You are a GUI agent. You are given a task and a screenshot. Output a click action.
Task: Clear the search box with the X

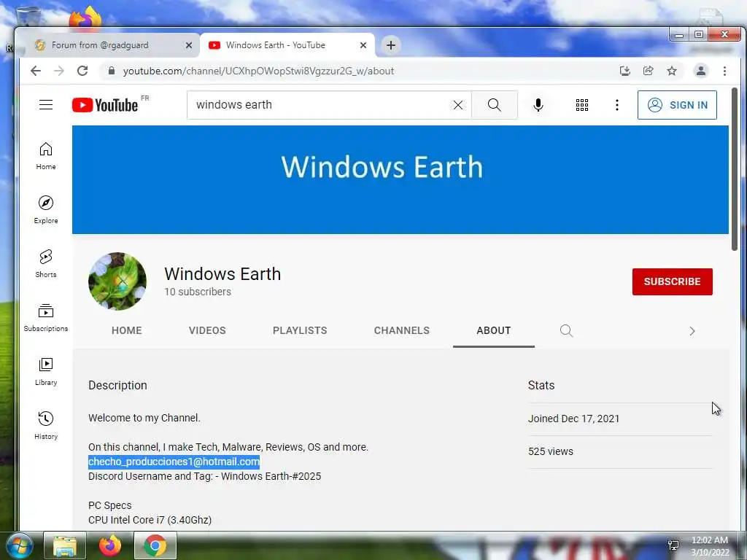(x=458, y=105)
